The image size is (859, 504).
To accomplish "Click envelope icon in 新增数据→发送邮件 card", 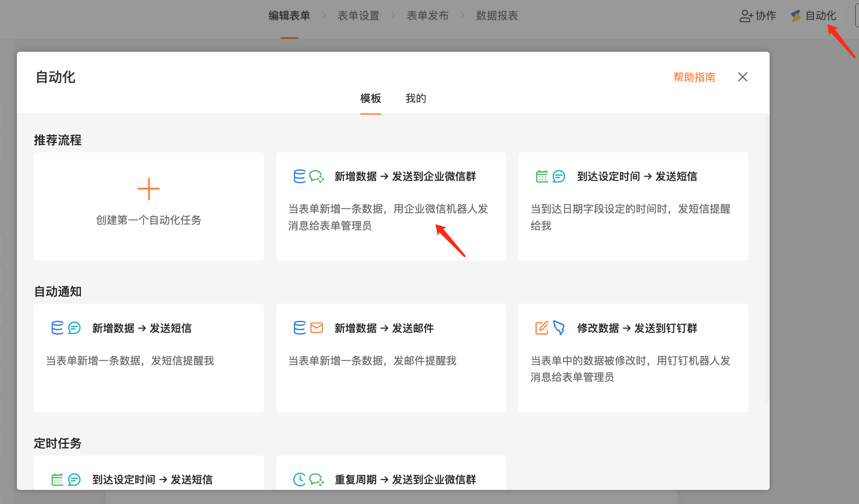I will tap(317, 328).
